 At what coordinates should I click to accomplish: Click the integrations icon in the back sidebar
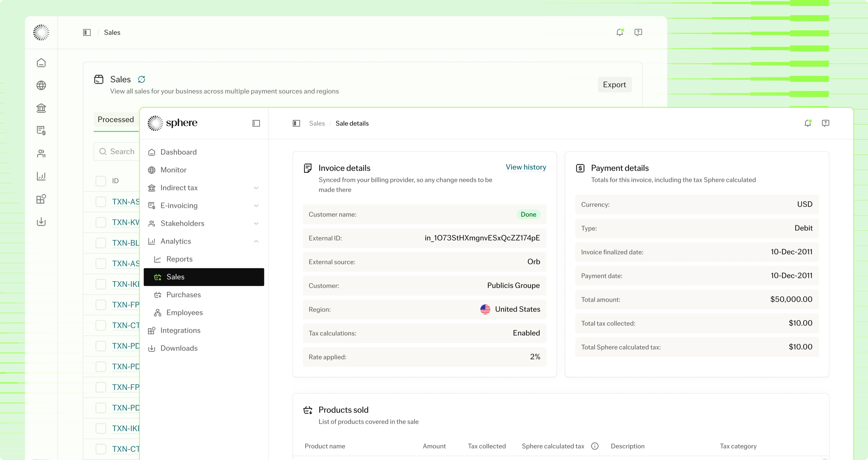coord(41,199)
